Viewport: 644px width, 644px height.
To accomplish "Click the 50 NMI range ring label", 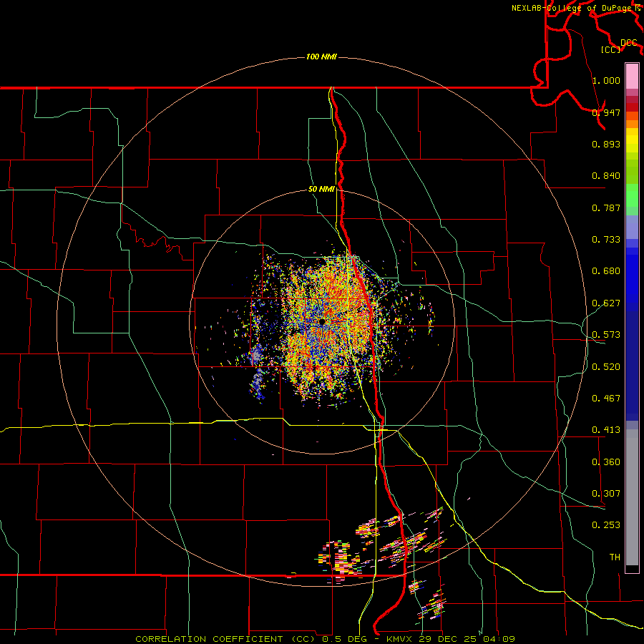I will coord(321,189).
